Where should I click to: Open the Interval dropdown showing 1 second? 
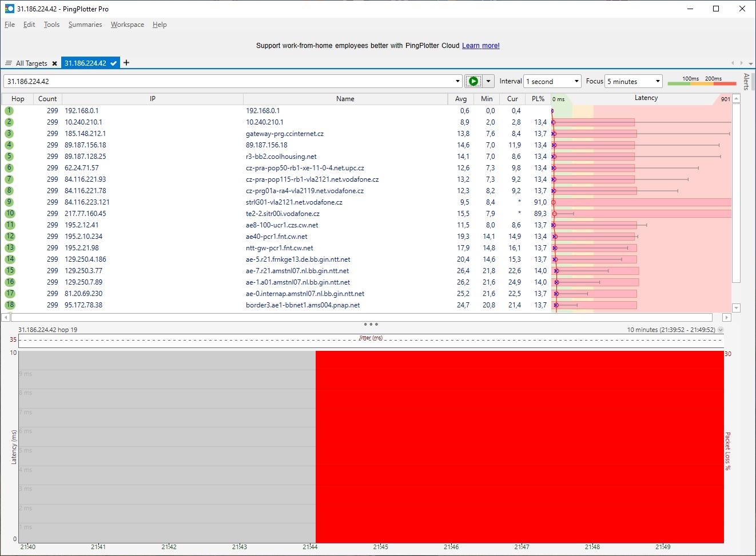[552, 82]
